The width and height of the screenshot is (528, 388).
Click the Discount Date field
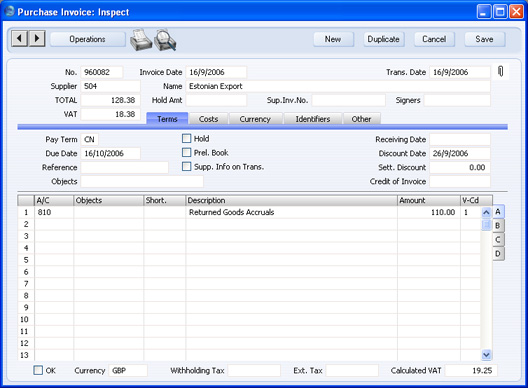[x=460, y=153]
